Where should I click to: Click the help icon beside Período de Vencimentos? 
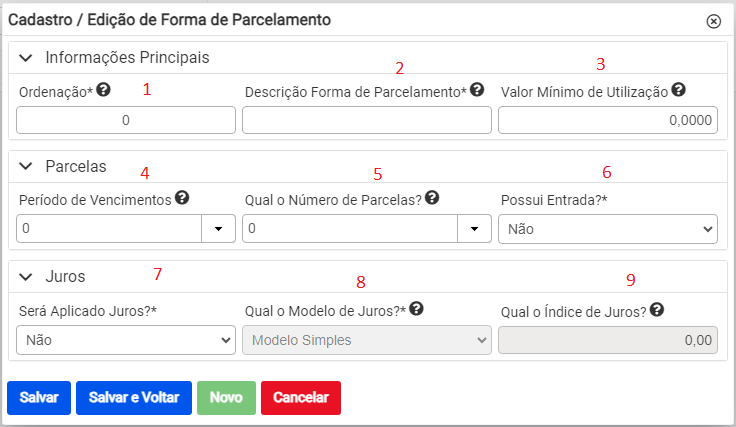pos(182,198)
